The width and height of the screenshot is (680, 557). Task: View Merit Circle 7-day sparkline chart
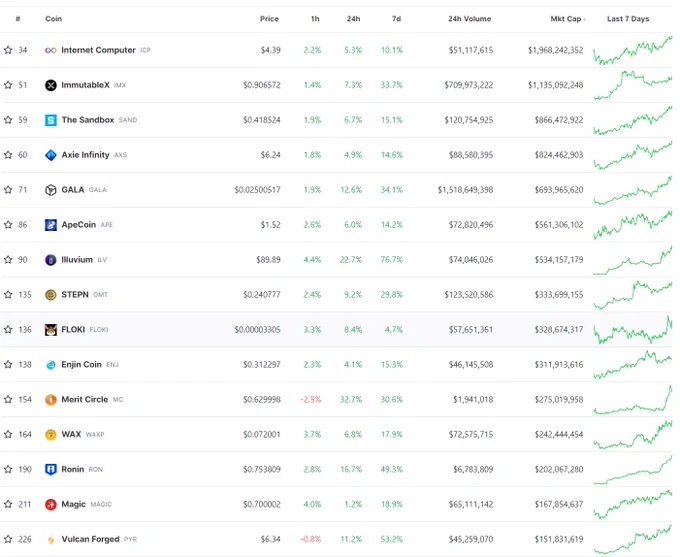pos(632,400)
